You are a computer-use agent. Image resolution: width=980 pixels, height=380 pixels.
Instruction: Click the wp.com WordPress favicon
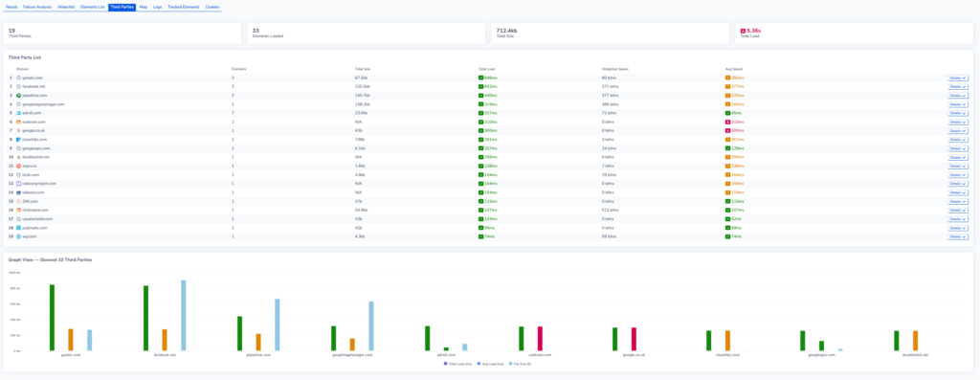[x=19, y=236]
